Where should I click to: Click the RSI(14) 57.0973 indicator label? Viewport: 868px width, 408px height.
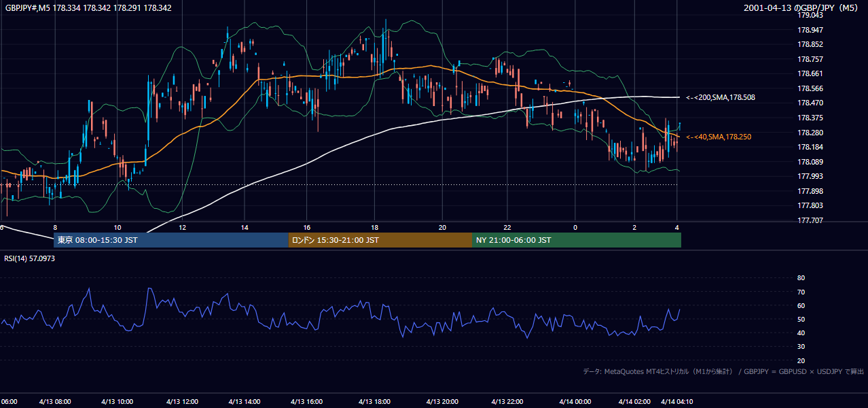30,258
